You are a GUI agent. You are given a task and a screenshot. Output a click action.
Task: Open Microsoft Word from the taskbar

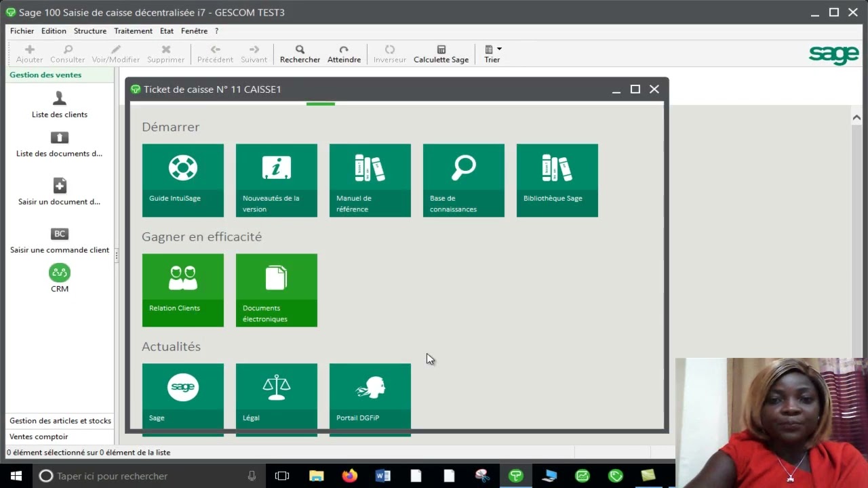(x=382, y=476)
